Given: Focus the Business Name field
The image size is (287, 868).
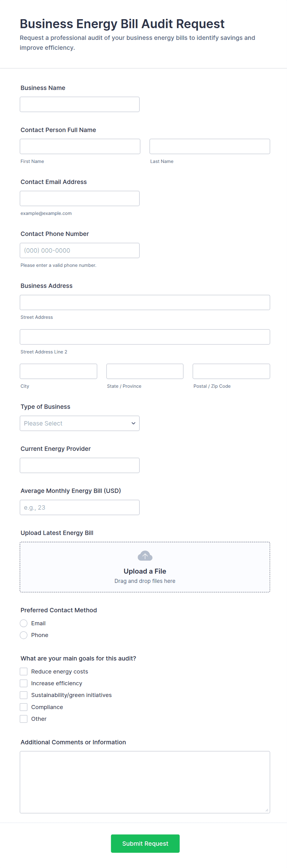Looking at the screenshot, I should (79, 105).
